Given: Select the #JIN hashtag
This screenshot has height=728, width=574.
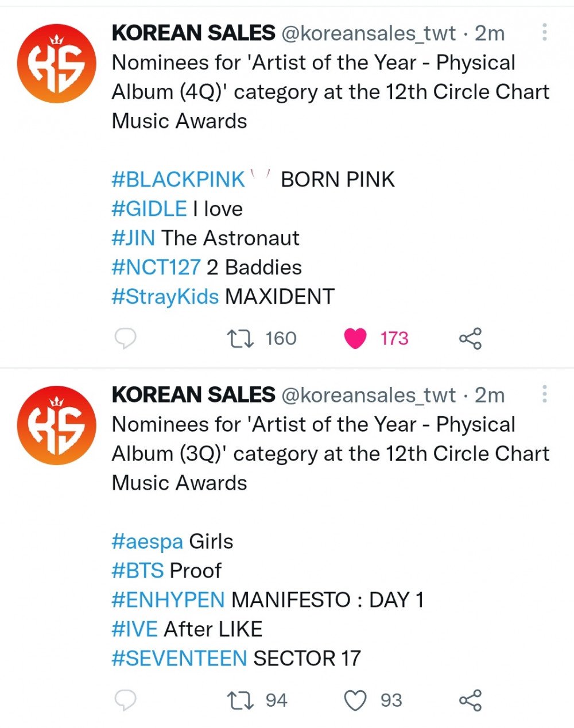Looking at the screenshot, I should click(x=133, y=238).
